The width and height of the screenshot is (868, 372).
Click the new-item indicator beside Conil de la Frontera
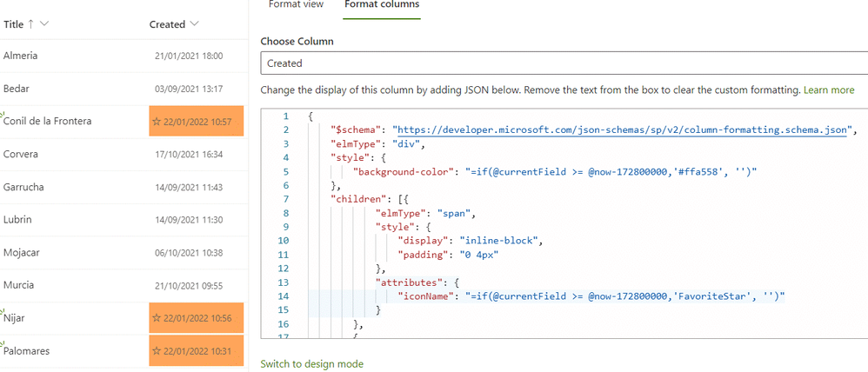click(x=3, y=115)
